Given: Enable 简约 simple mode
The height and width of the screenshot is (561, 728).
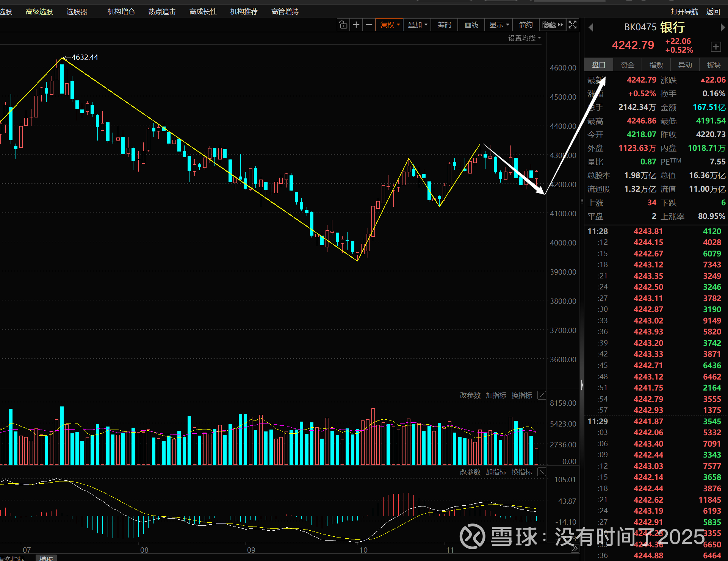Looking at the screenshot, I should coord(526,25).
